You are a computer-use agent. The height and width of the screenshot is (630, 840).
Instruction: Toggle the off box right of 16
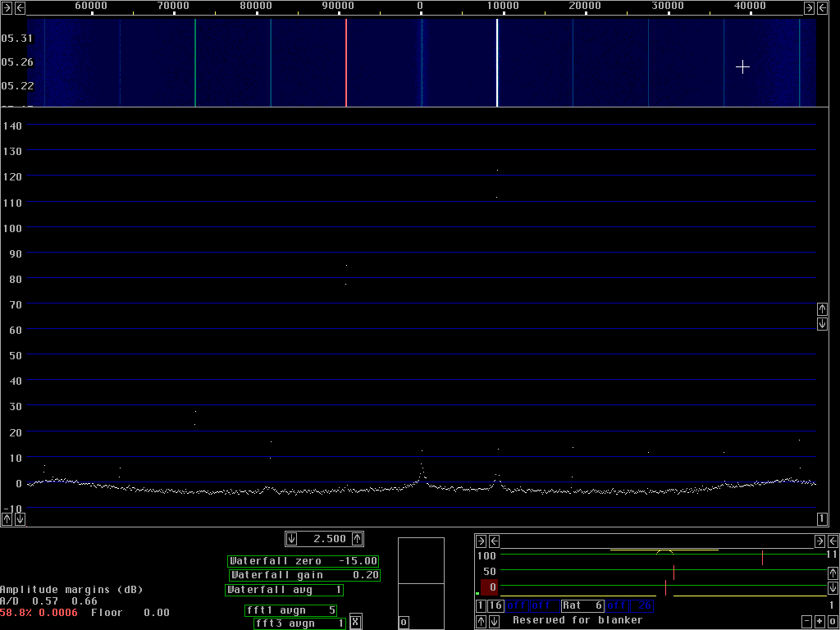click(x=517, y=606)
